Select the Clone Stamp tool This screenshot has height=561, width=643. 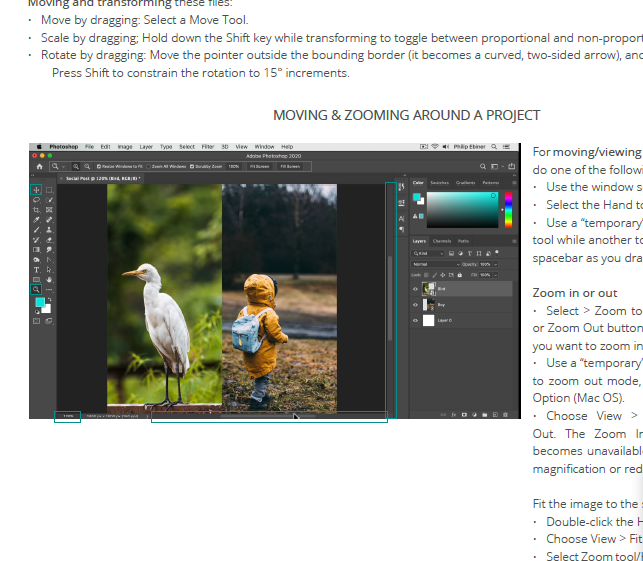tap(49, 230)
